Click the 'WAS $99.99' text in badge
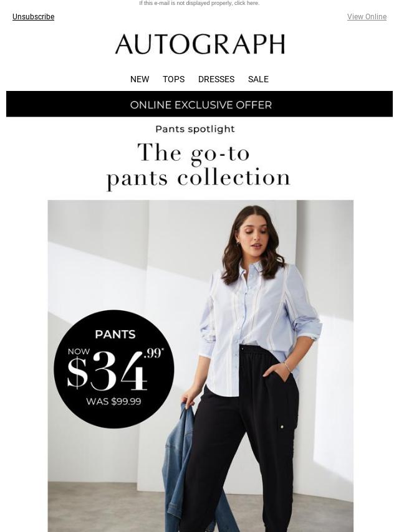 click(x=113, y=401)
